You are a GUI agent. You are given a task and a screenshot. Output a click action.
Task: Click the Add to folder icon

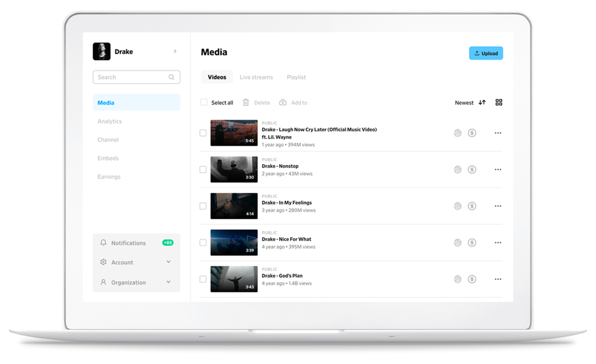coord(283,102)
